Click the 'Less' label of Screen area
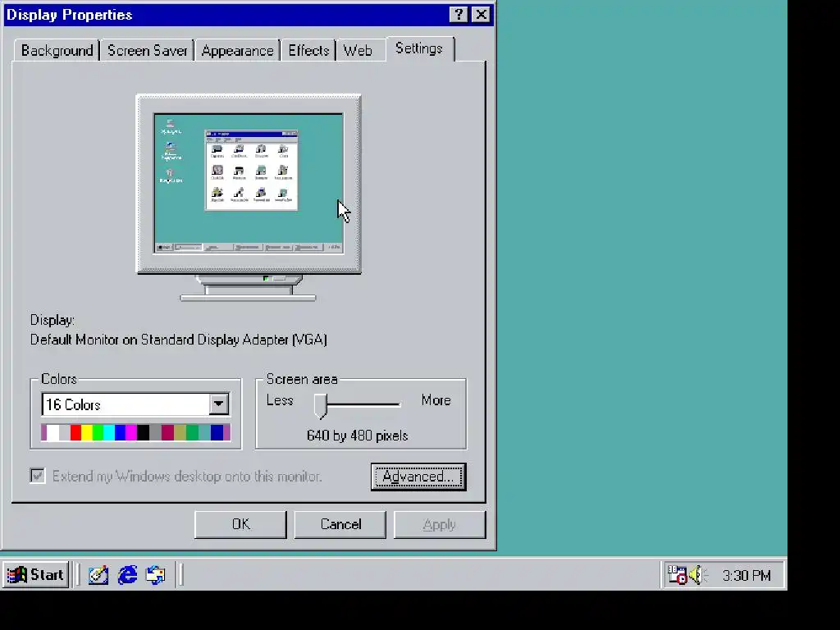 [x=280, y=400]
